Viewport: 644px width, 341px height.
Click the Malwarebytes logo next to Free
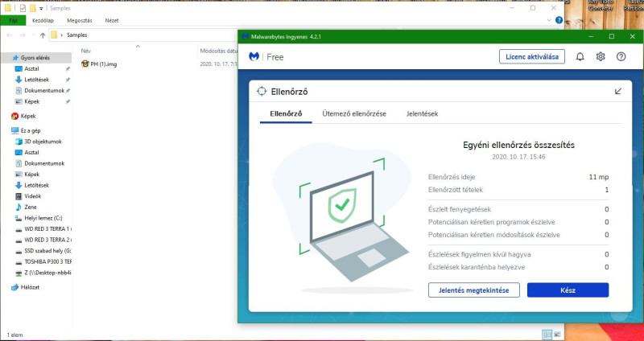coord(254,56)
